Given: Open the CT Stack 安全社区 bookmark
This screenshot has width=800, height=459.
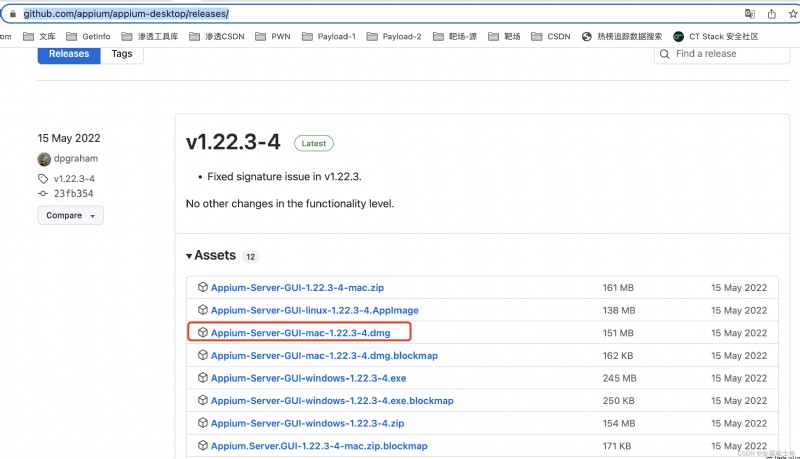Looking at the screenshot, I should [716, 36].
